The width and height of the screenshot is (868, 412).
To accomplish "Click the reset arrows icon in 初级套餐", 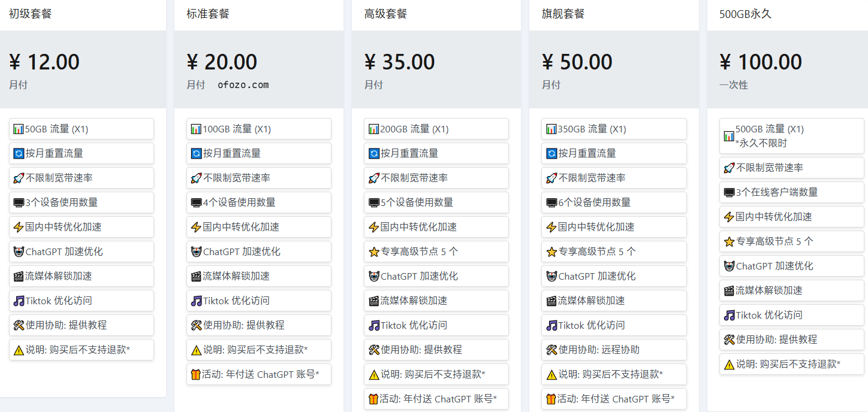I will 19,153.
